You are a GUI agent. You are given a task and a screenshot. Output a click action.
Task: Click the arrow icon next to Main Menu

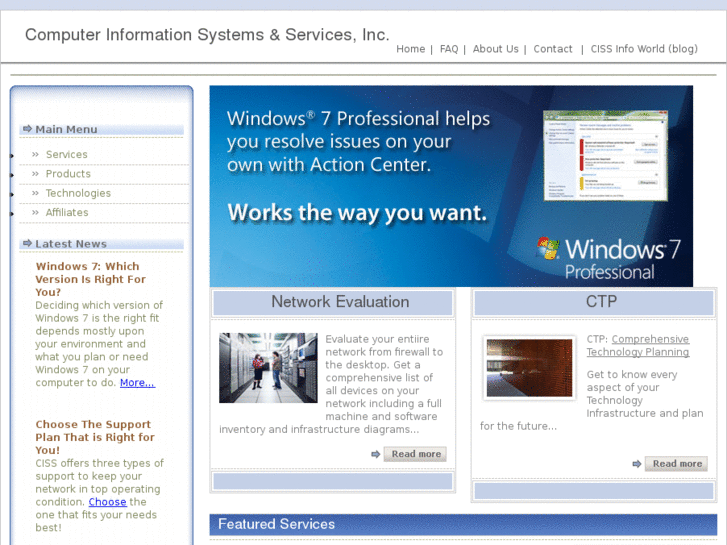[28, 128]
